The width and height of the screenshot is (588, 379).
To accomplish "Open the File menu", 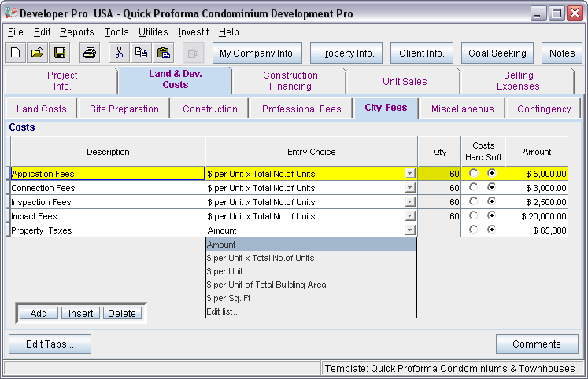I will click(16, 32).
